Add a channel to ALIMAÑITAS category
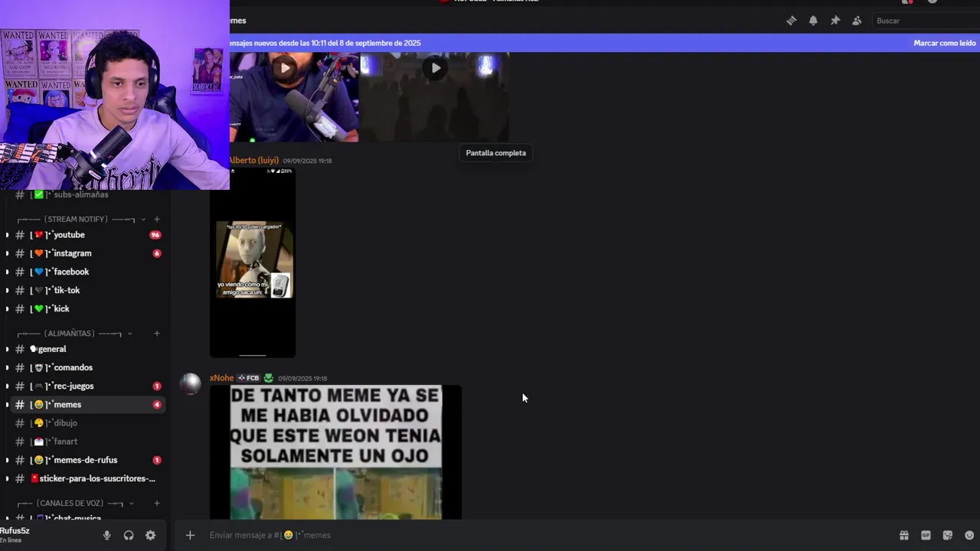Screen dimensions: 980x551 (157, 334)
